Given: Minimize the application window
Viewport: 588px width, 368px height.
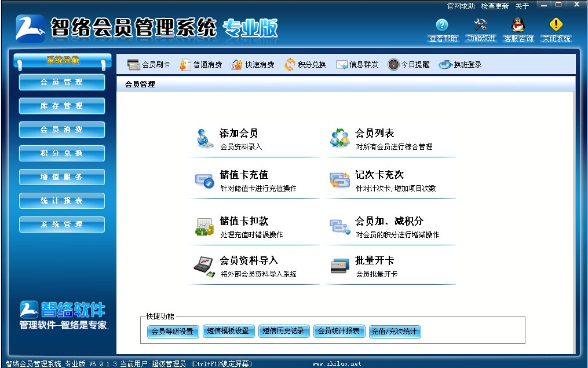Looking at the screenshot, I should click(x=544, y=5).
